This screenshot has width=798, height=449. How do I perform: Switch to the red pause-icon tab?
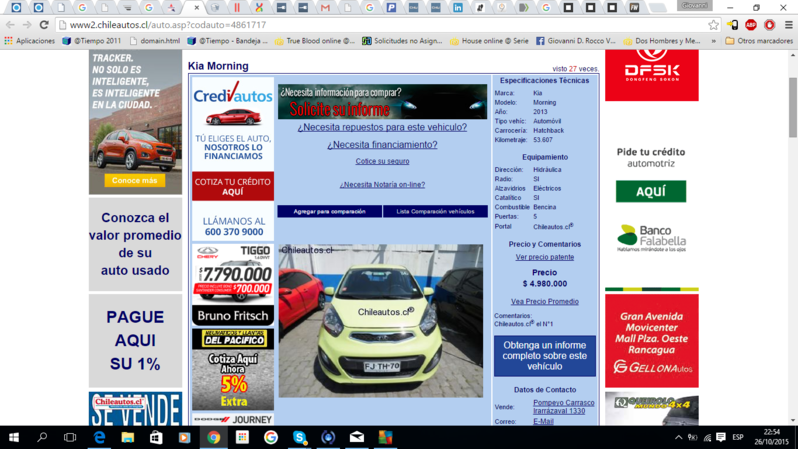[x=237, y=8]
